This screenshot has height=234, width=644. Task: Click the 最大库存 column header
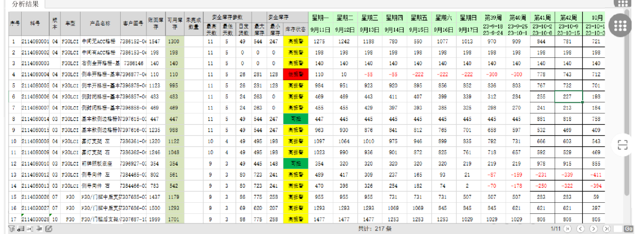point(260,28)
